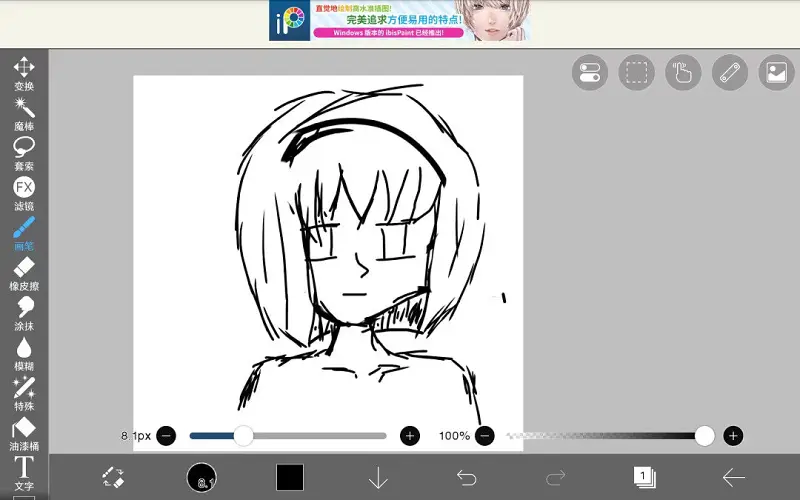This screenshot has height=500, width=800.
Task: Select the Eraser (橡皮擦) tool
Action: 24,274
